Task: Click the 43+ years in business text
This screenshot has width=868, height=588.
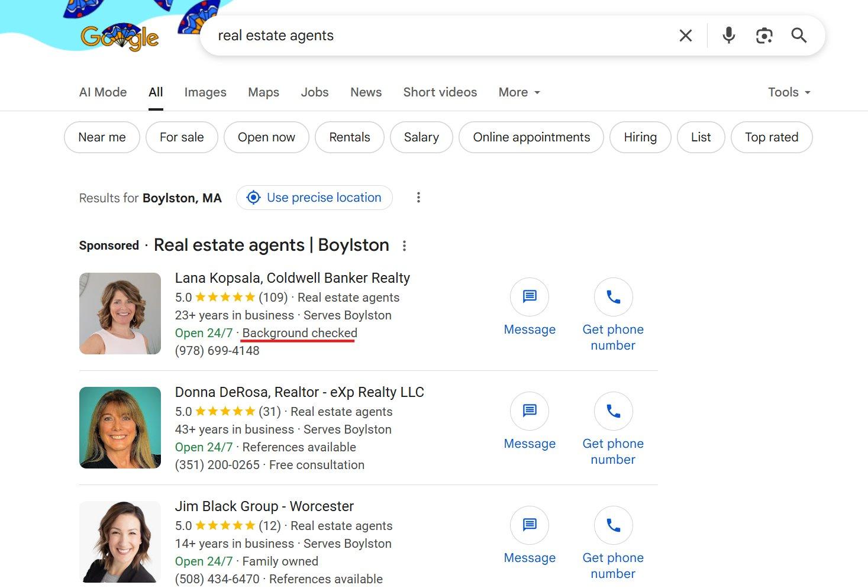Action: (234, 429)
